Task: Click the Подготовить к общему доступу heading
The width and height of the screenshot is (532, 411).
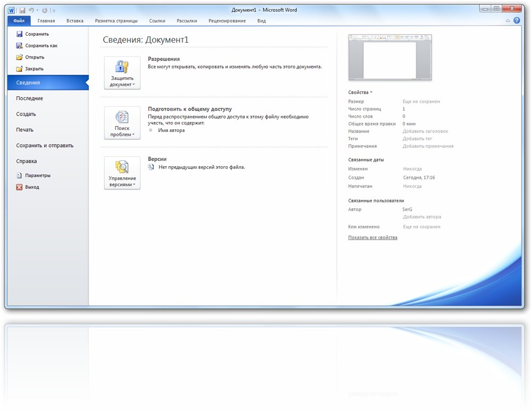Action: [190, 109]
